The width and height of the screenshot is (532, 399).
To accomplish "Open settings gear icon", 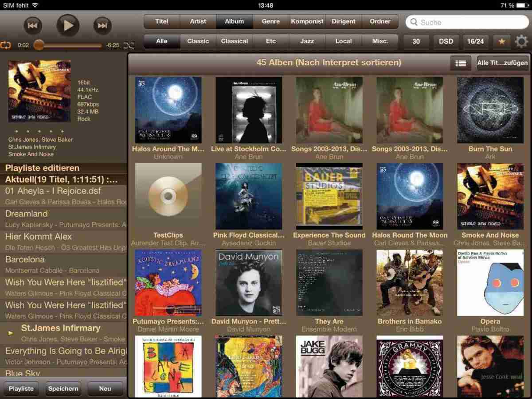I will 521,42.
